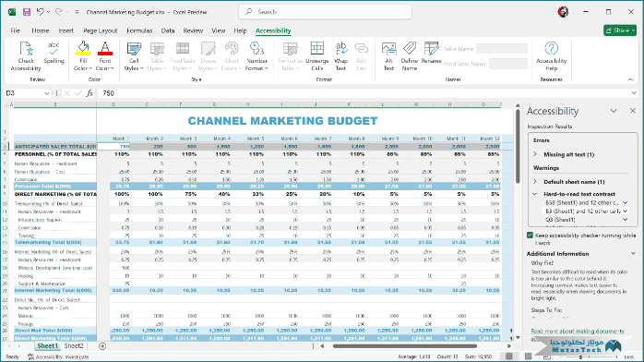Screen dimensions: 644x362
Task: Click Accessibility: Investigate in status bar
Action: click(58, 356)
